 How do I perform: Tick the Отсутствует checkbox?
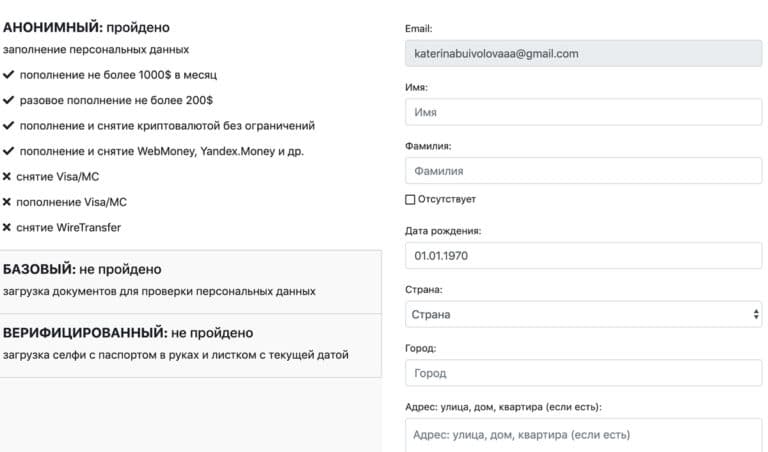pyautogui.click(x=410, y=199)
